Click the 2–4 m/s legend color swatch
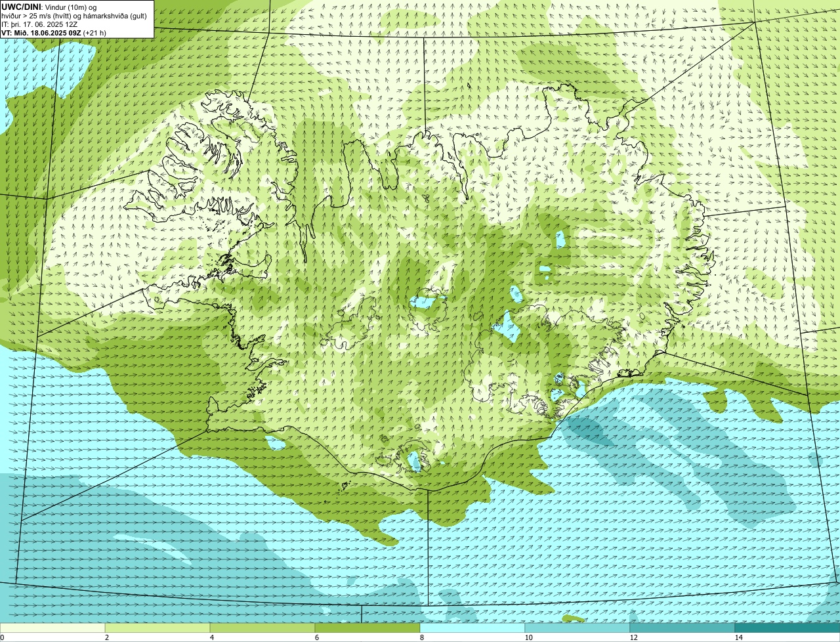840x642 pixels. (157, 628)
